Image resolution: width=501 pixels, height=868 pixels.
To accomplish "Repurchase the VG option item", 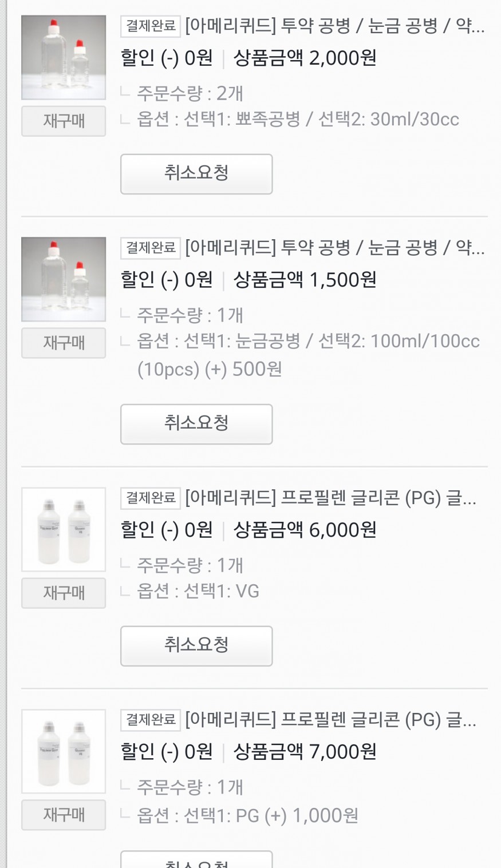I will coord(64,593).
